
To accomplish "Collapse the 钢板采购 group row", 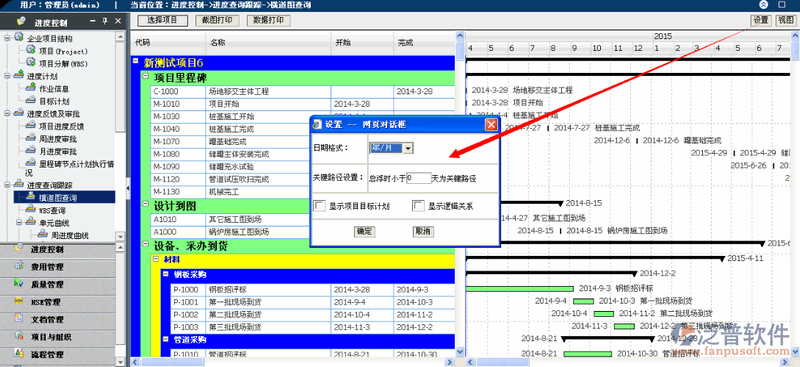I will 165,275.
